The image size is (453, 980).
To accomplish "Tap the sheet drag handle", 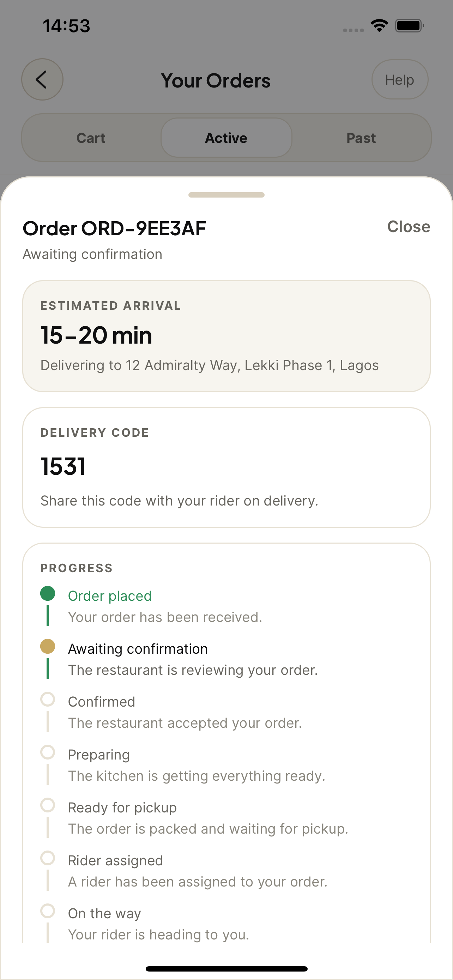I will click(x=226, y=195).
